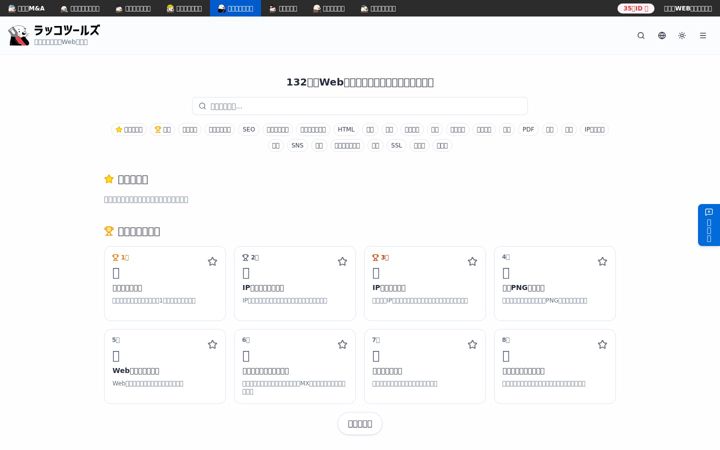
Task: Click the rank 2 silver trophy icon
Action: (x=245, y=258)
